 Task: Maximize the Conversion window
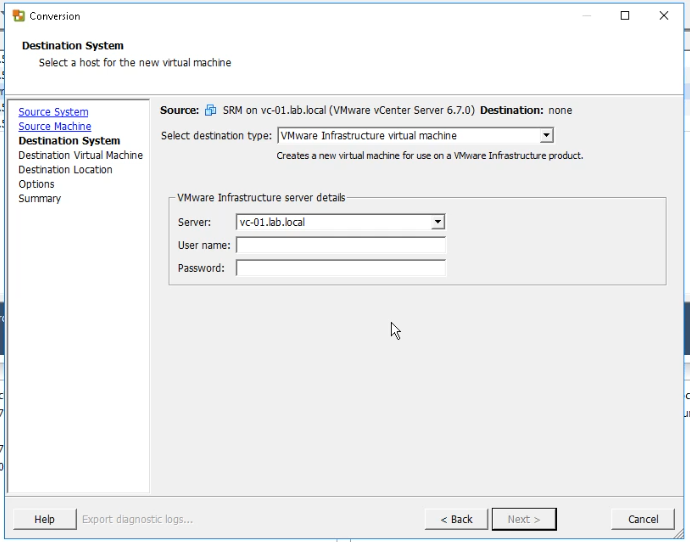click(x=624, y=16)
